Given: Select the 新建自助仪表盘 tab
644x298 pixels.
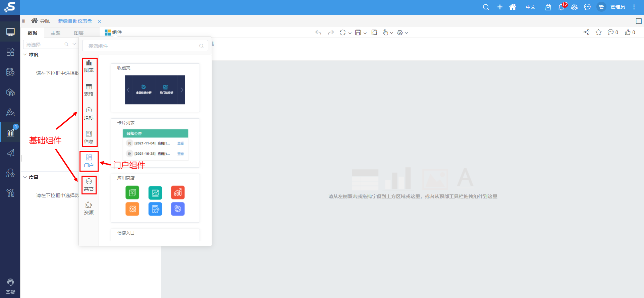Looking at the screenshot, I should click(75, 21).
